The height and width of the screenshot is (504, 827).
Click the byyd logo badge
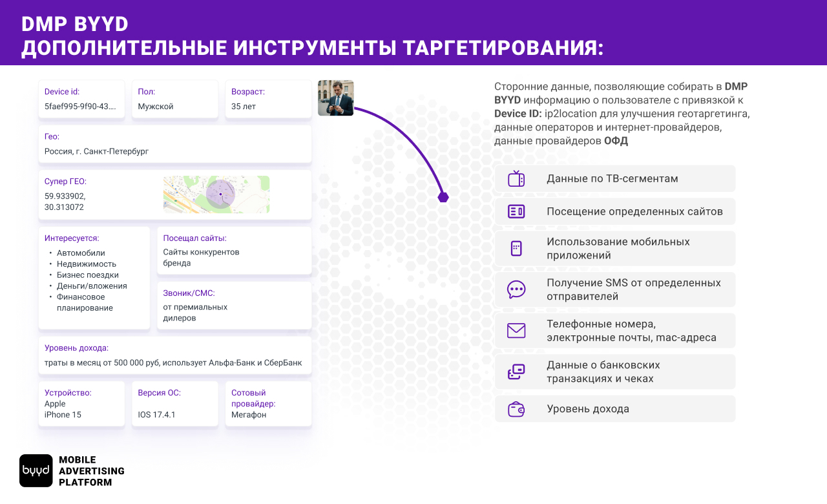(36, 470)
